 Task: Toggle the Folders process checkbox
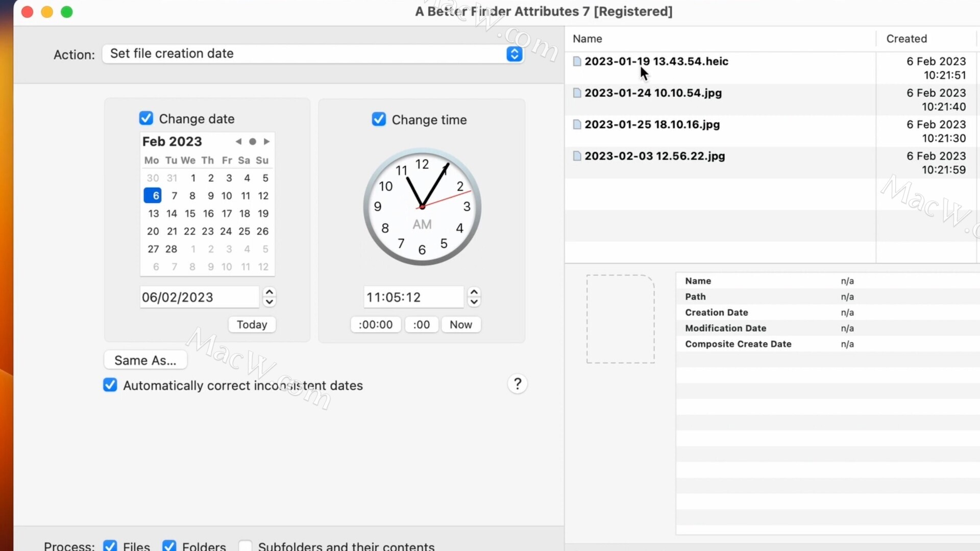click(x=169, y=546)
